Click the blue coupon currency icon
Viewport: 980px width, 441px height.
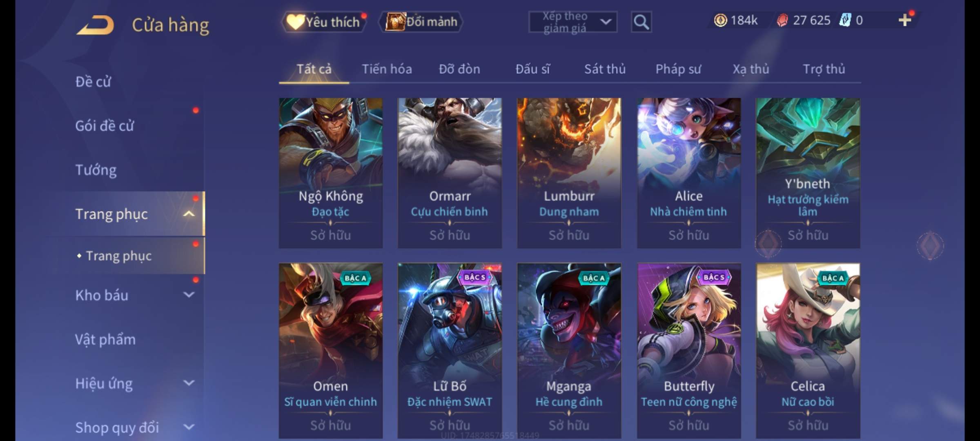coord(845,20)
